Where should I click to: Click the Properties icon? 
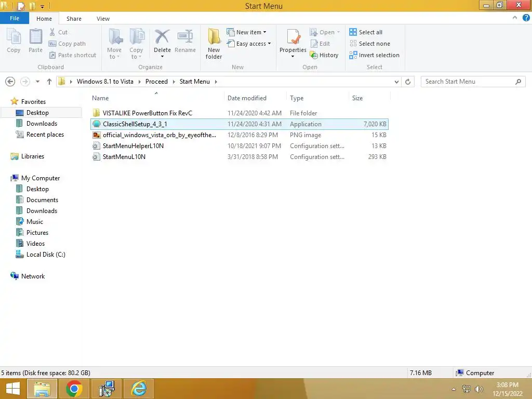(x=293, y=37)
